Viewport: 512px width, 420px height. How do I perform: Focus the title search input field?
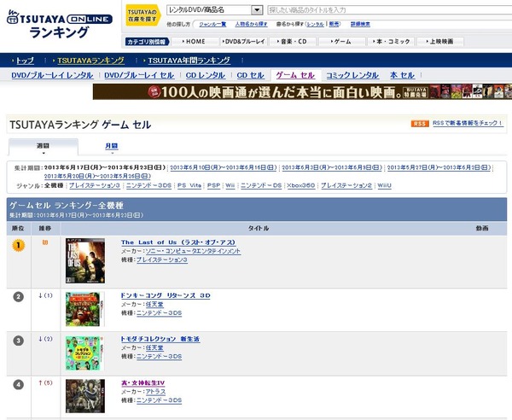(390, 9)
